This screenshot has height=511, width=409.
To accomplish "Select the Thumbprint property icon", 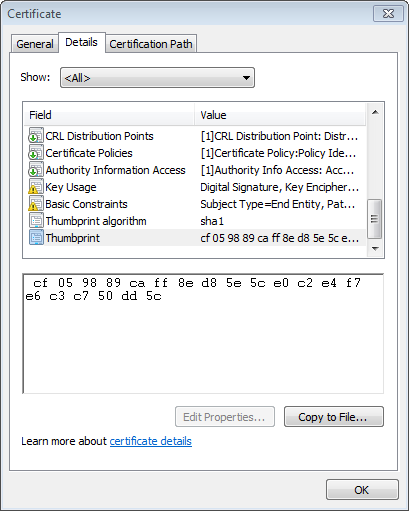I will (x=36, y=238).
